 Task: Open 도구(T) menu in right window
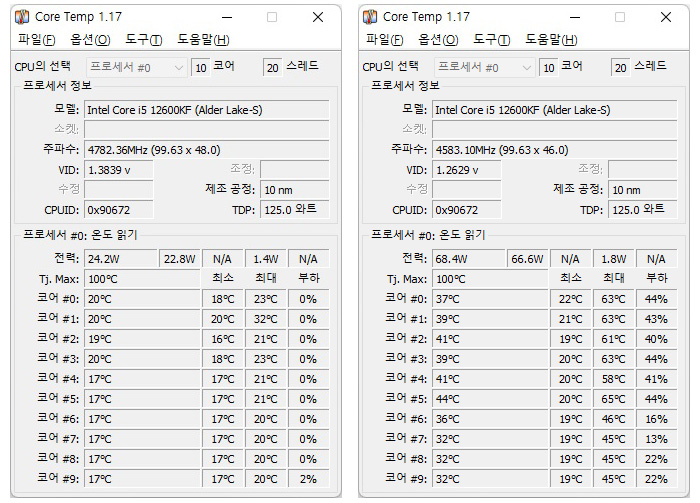click(x=492, y=40)
